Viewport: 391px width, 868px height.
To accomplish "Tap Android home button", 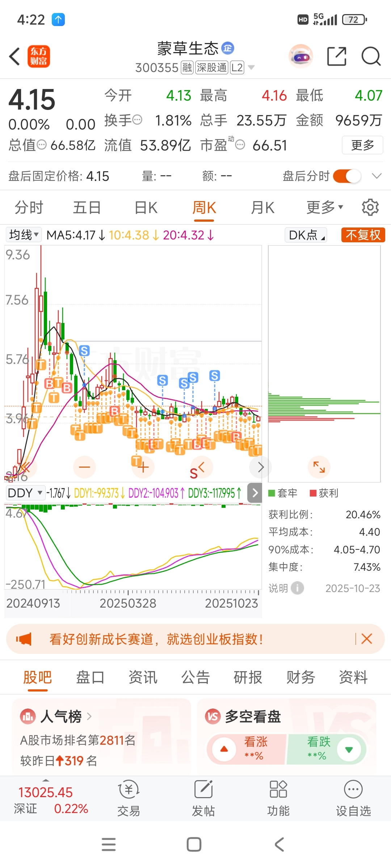I will [194, 844].
